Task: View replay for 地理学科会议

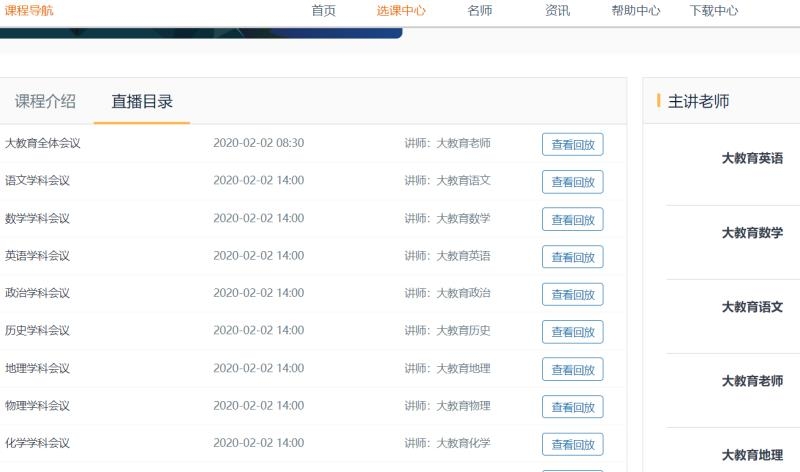Action: click(572, 369)
